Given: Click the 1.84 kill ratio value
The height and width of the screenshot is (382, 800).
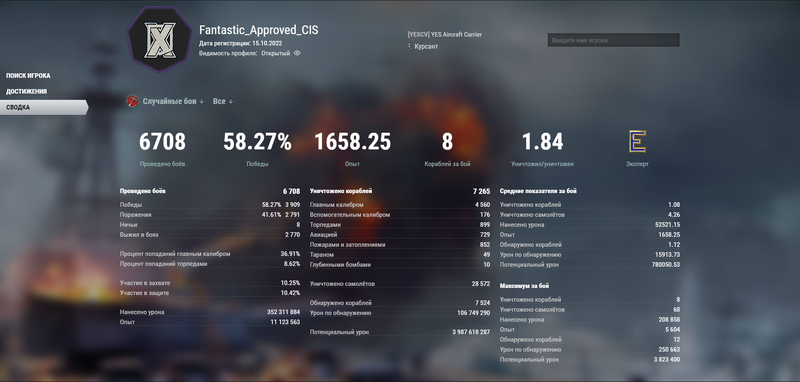Looking at the screenshot, I should click(x=542, y=142).
